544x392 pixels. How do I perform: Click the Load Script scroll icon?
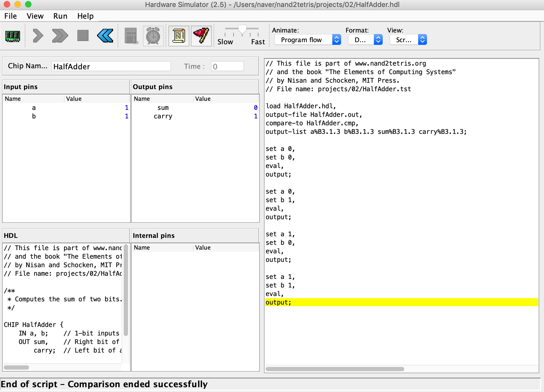179,36
